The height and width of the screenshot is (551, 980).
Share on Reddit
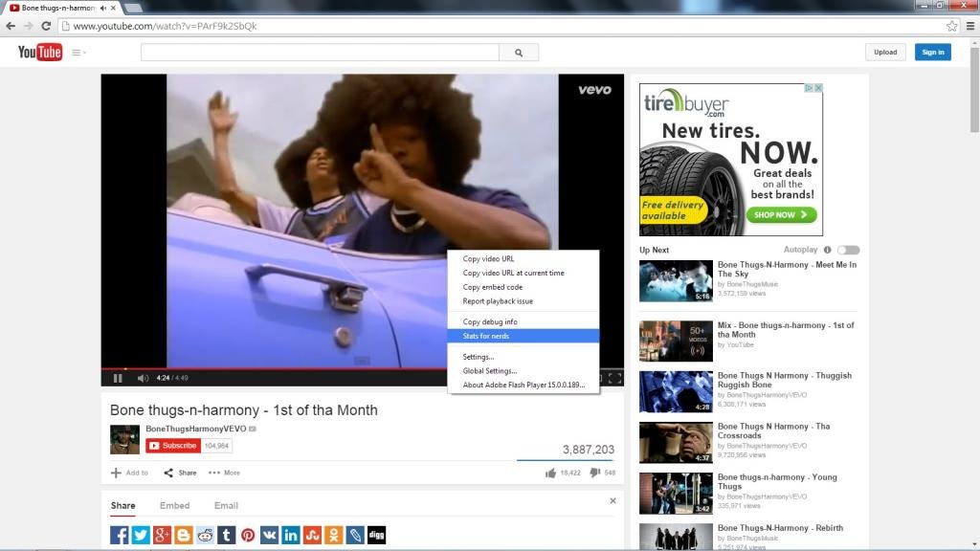205,535
